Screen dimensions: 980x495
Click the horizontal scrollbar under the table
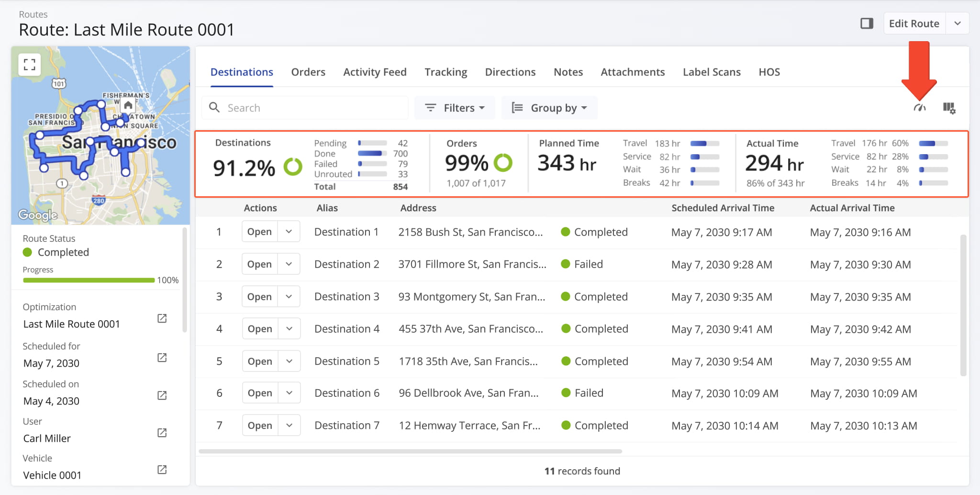tap(410, 451)
